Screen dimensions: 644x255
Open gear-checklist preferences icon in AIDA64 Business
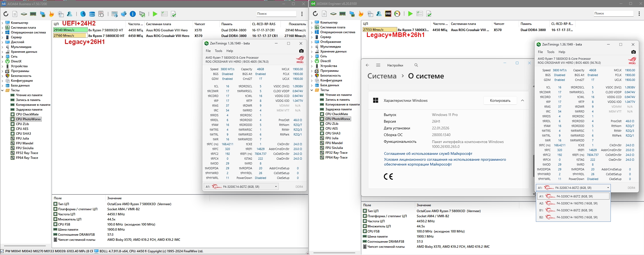point(61,14)
